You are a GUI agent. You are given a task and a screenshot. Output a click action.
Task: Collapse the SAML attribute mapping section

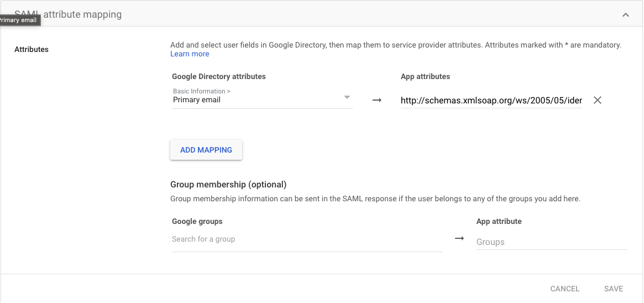click(626, 15)
